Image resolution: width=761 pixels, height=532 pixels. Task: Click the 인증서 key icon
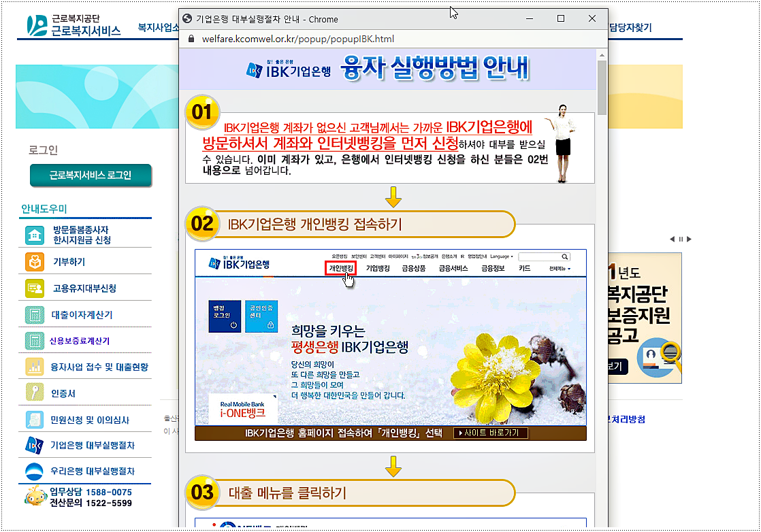(x=35, y=393)
